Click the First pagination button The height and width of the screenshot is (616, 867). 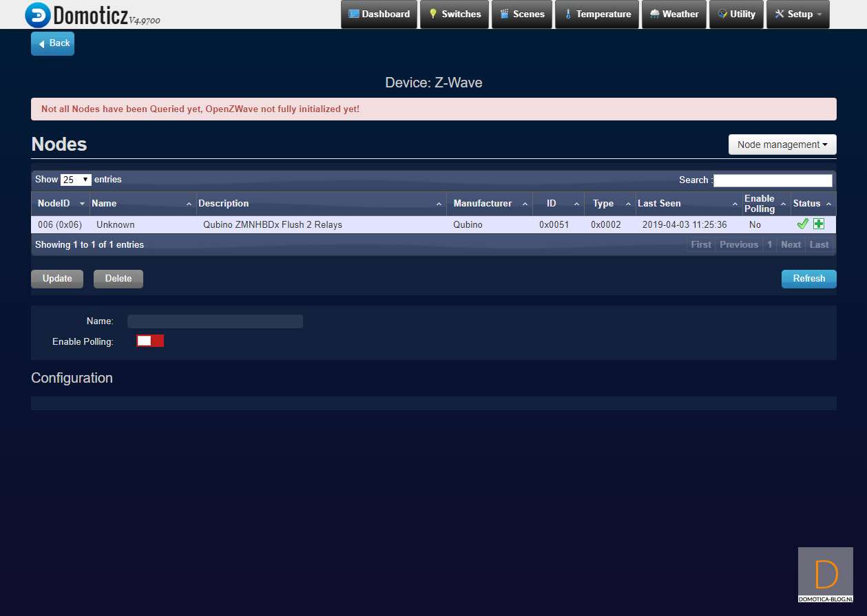coord(701,244)
